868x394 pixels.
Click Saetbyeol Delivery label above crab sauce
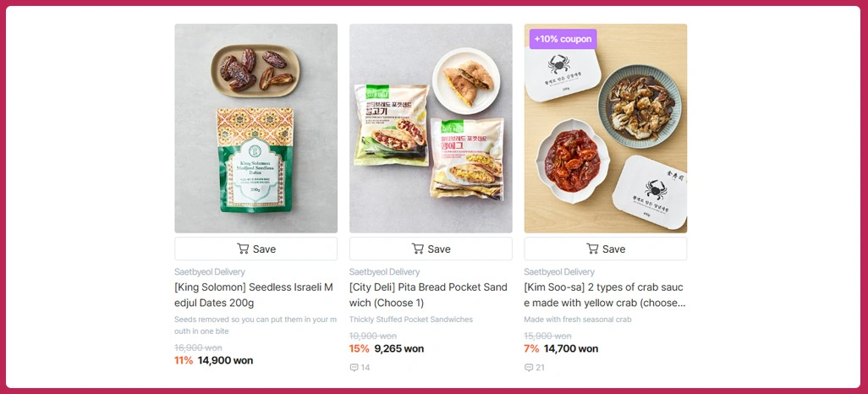coord(559,272)
